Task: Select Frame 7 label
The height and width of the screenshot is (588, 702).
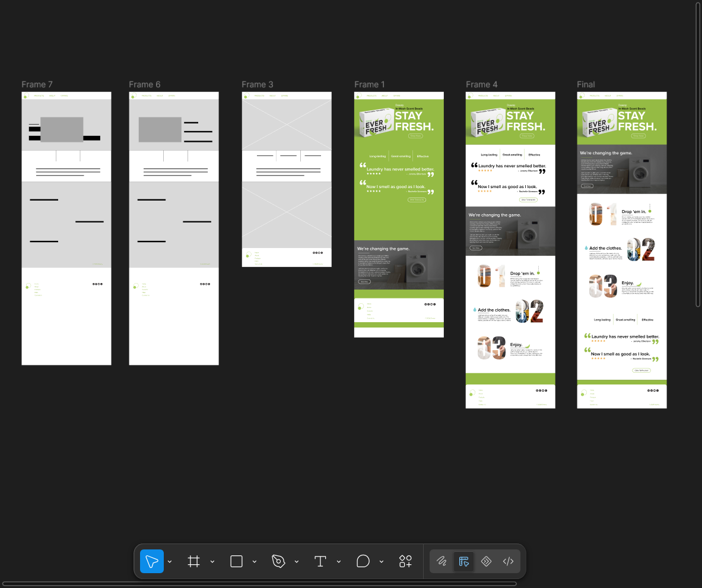Action: (37, 85)
